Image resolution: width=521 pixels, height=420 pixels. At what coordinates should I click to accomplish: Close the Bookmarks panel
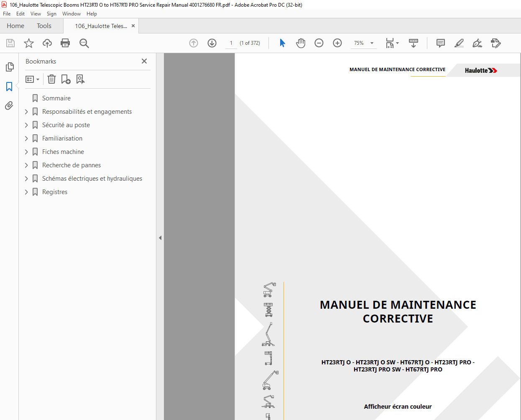(144, 61)
